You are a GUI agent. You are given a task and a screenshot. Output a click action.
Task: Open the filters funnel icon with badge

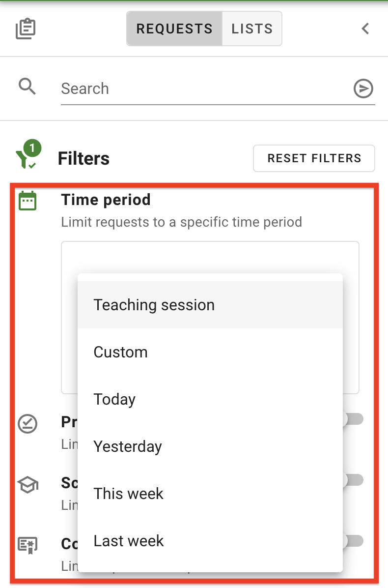(x=27, y=156)
